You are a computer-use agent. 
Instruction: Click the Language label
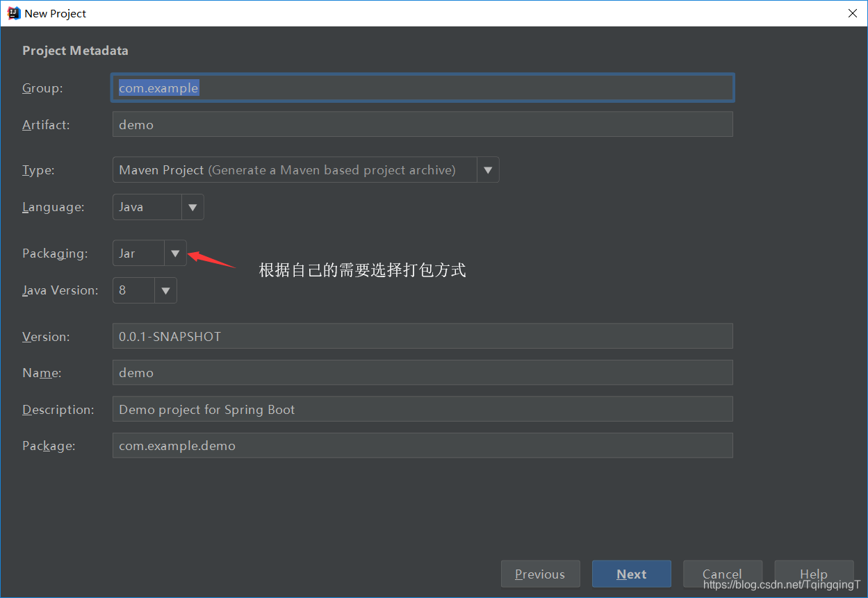(54, 207)
